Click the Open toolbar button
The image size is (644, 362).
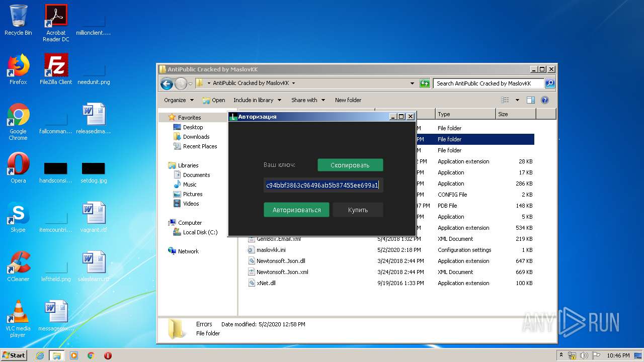click(x=214, y=100)
